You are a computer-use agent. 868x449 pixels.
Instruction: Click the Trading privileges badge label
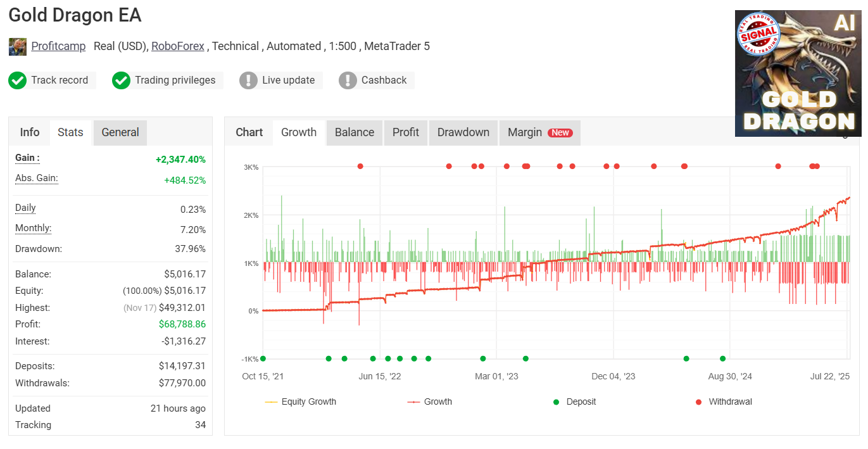click(x=175, y=80)
